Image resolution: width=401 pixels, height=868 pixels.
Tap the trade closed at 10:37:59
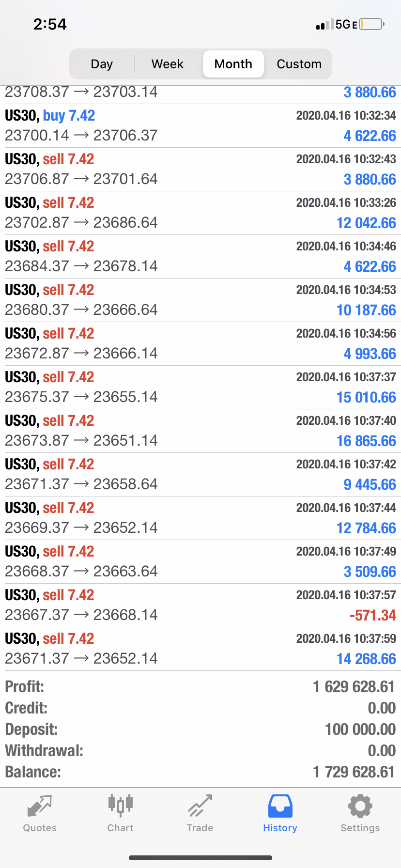(200, 649)
